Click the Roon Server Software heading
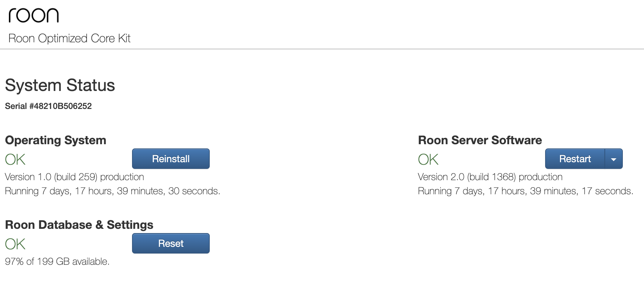Screen dimensions: 644x287 (x=480, y=140)
